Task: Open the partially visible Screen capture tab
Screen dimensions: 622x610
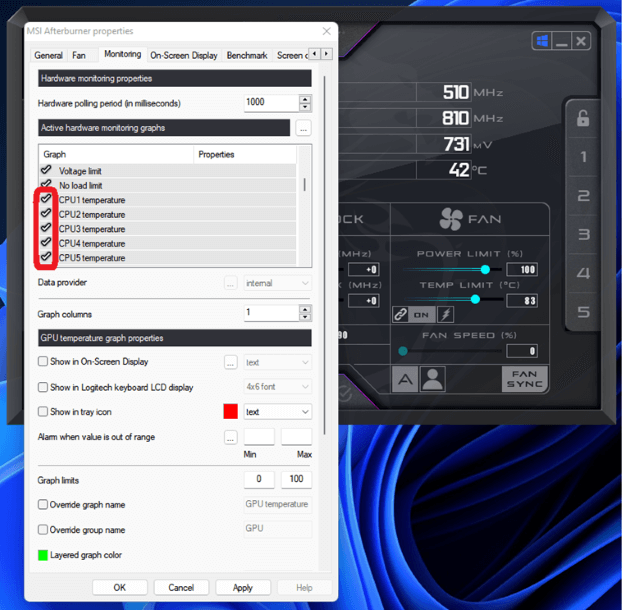Action: tap(292, 55)
